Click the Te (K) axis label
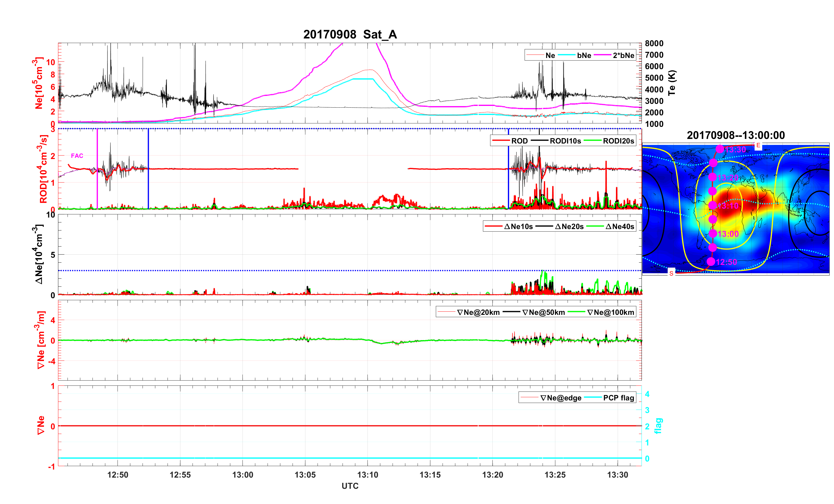 click(x=672, y=83)
